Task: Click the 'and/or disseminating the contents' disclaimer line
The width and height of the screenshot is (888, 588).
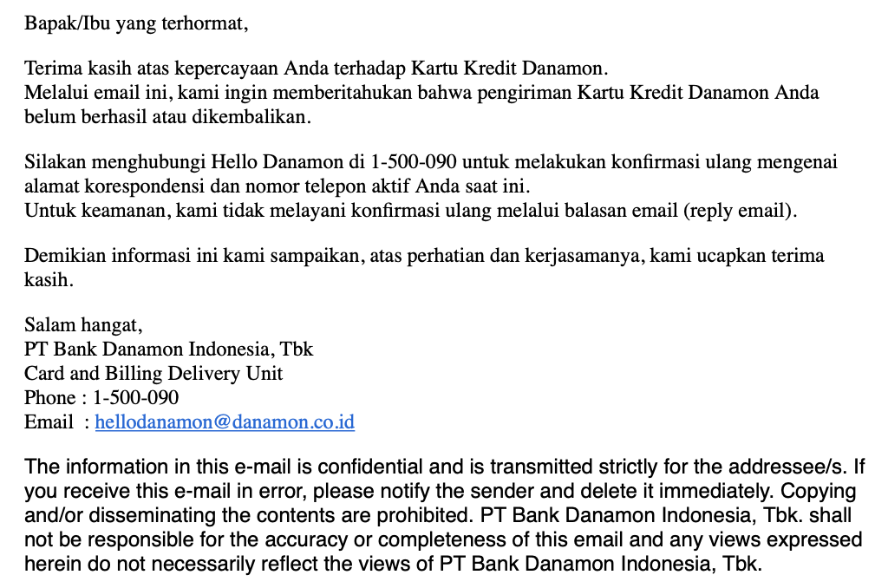Action: (x=441, y=515)
